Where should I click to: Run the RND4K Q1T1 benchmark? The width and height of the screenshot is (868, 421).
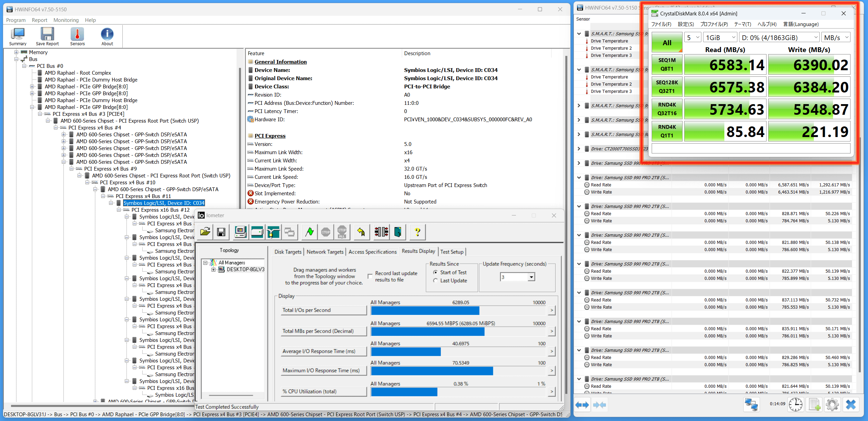click(x=667, y=131)
